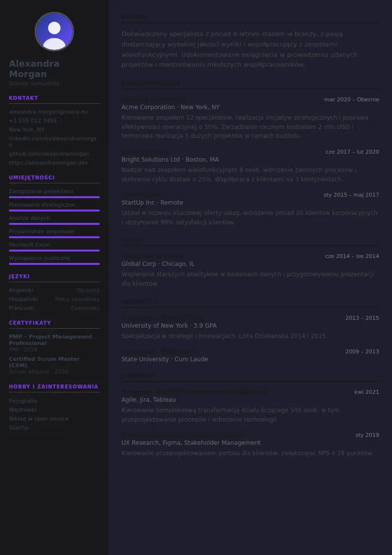This screenshot has width=392, height=555.
Task: Click the description starting 'Kierowanie kompleksową transformacją'
Action: click(x=231, y=415)
